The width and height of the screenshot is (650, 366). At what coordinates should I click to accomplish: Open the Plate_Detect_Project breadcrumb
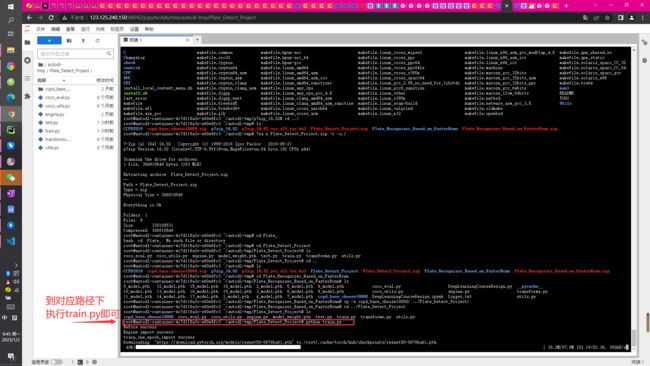69,71
